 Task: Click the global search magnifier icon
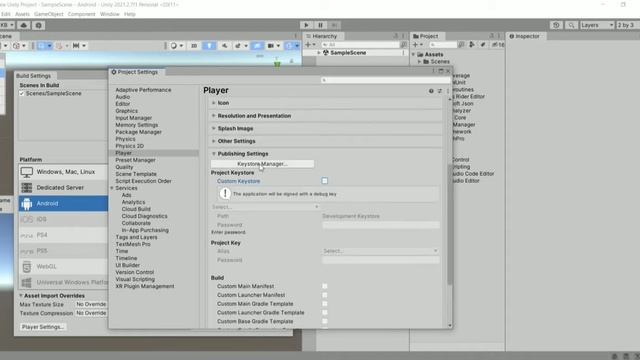[x=571, y=25]
